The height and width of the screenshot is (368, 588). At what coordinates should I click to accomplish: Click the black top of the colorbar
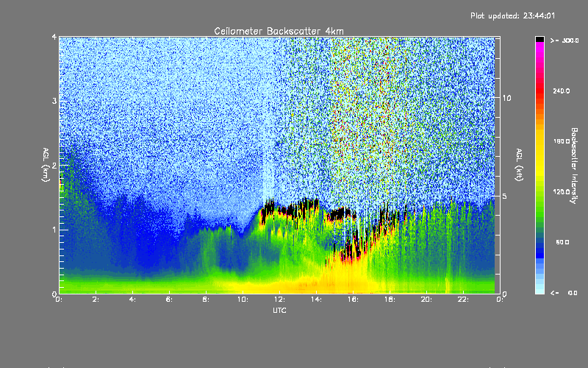point(539,39)
